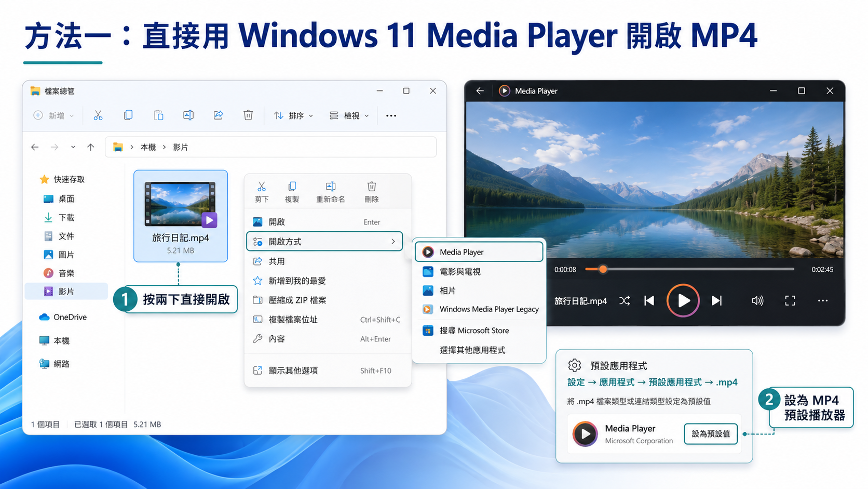Screen dimensions: 868x489
Task: Open the three-dot more options in File Explorer toolbar
Action: pos(391,116)
